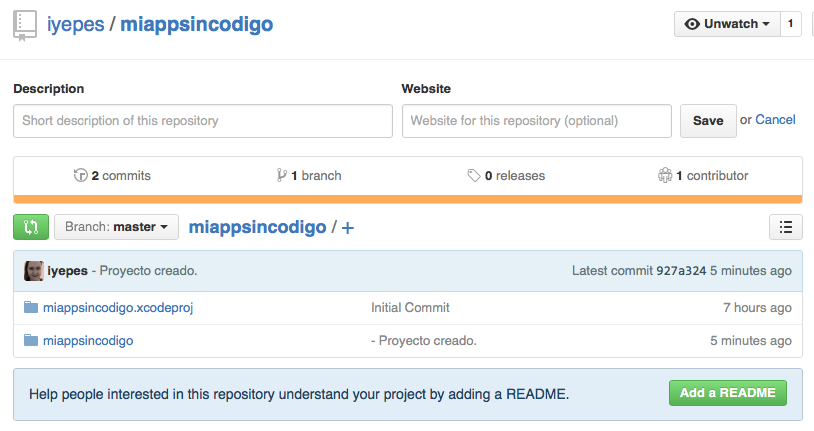Click the Website input field
This screenshot has height=431, width=814.
pyautogui.click(x=536, y=121)
